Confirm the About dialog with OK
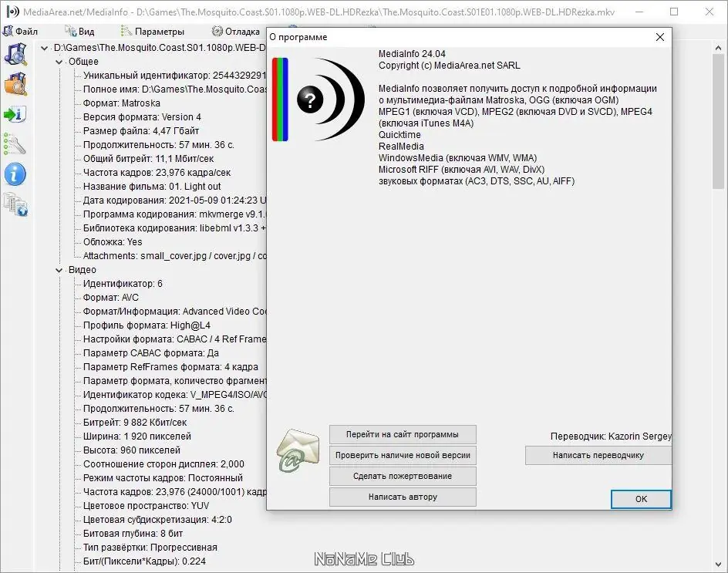728x573 pixels. pyautogui.click(x=641, y=499)
